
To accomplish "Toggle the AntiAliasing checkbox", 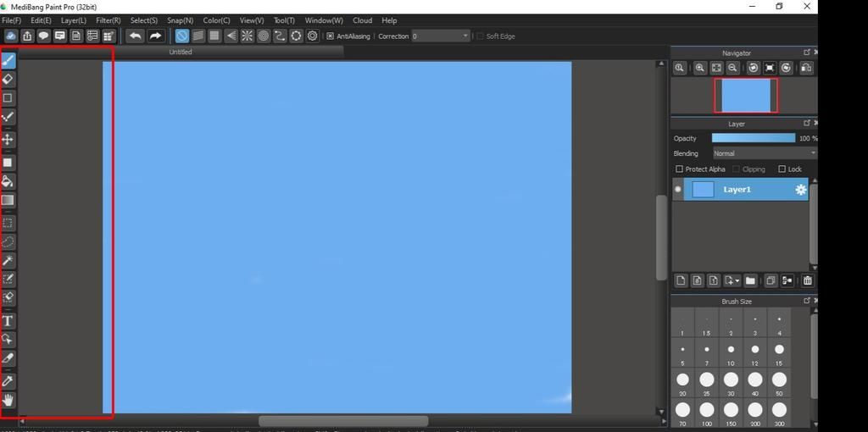I will 330,36.
